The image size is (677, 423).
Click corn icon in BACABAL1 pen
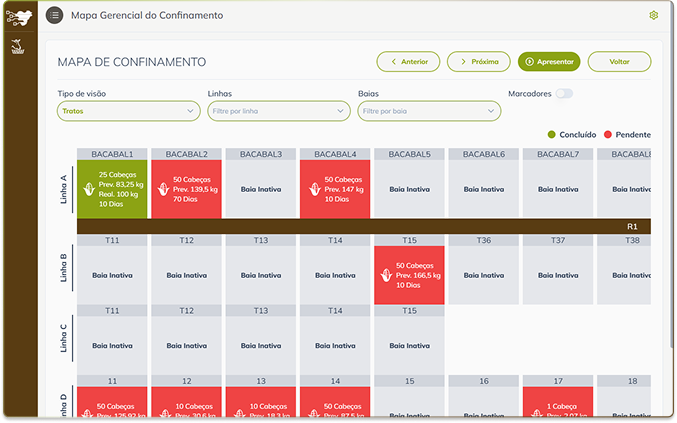tap(89, 189)
